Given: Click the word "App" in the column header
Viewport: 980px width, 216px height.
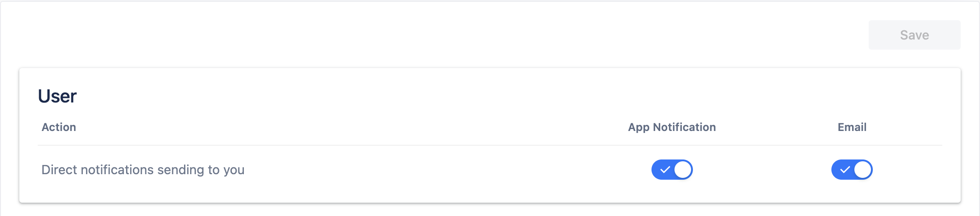Looking at the screenshot, I should (639, 127).
